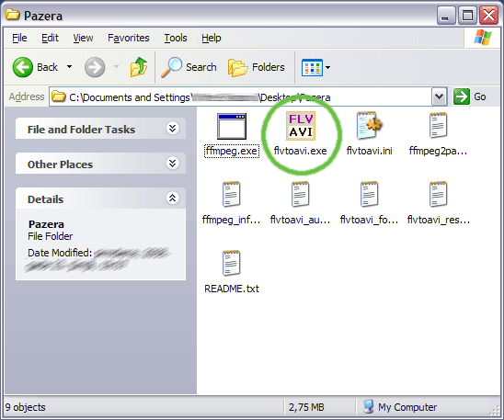Select the ffmpeg.exe file icon
The height and width of the screenshot is (420, 504).
(x=232, y=126)
